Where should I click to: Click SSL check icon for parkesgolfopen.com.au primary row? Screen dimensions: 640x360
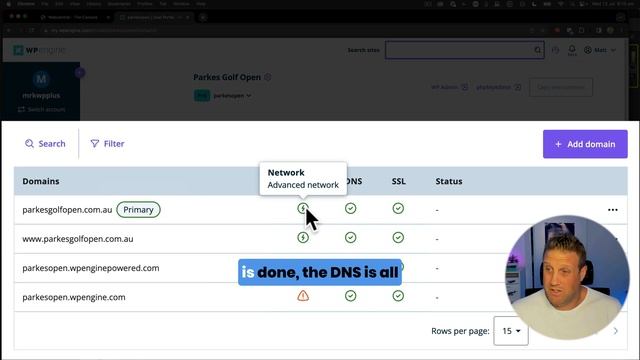[x=398, y=209]
